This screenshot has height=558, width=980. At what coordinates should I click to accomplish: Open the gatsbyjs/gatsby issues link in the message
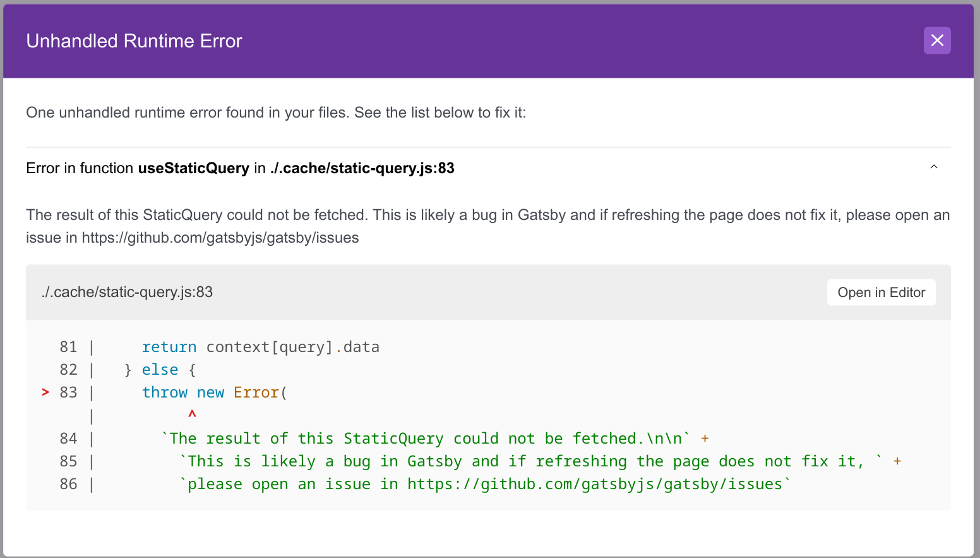pos(220,238)
